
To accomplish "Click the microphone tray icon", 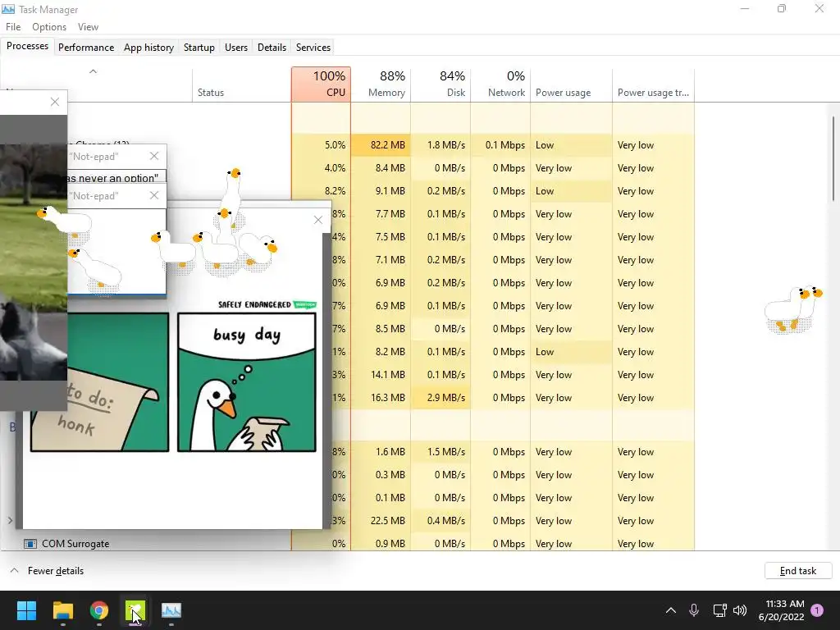I will click(694, 610).
